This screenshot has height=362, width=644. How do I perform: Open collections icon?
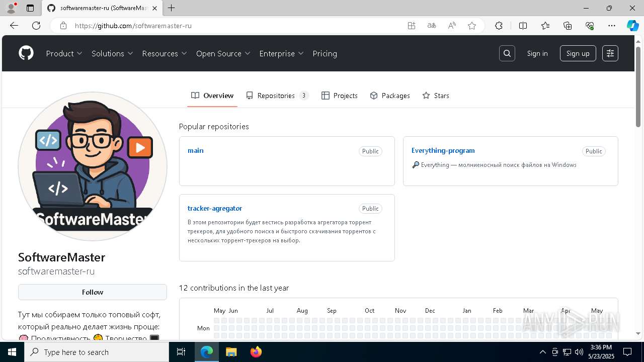pos(568,26)
